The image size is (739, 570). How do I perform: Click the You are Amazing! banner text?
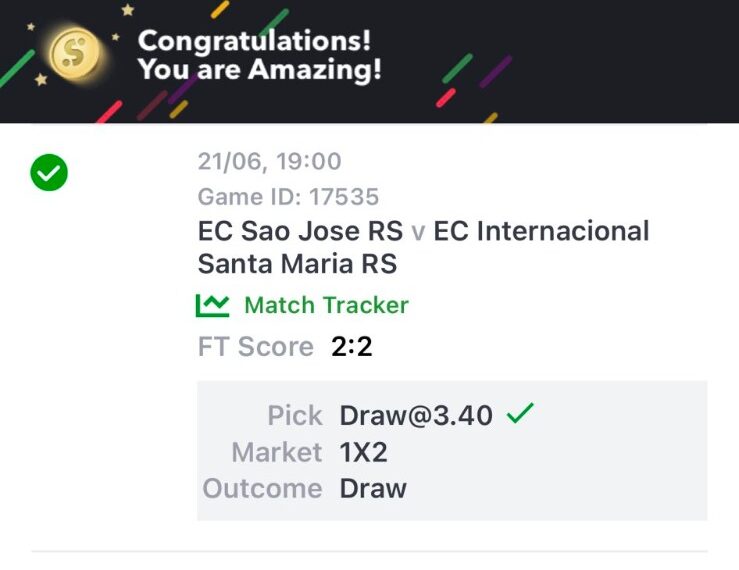[260, 70]
